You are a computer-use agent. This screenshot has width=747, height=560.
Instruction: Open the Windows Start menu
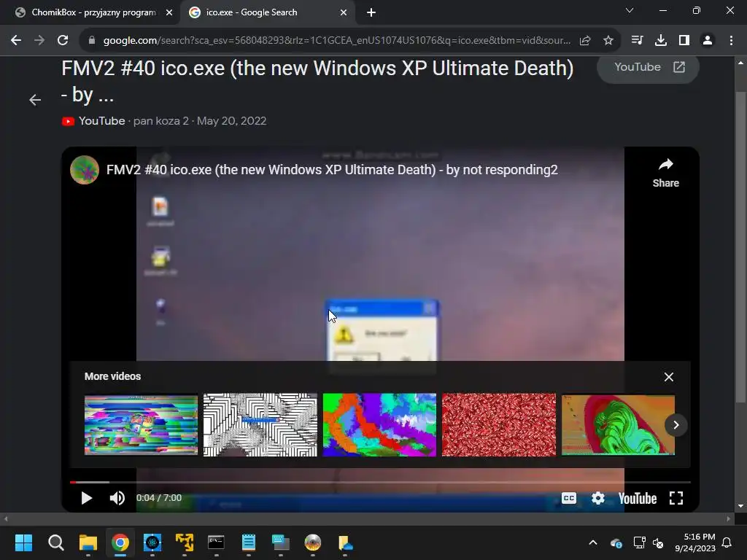coord(23,542)
